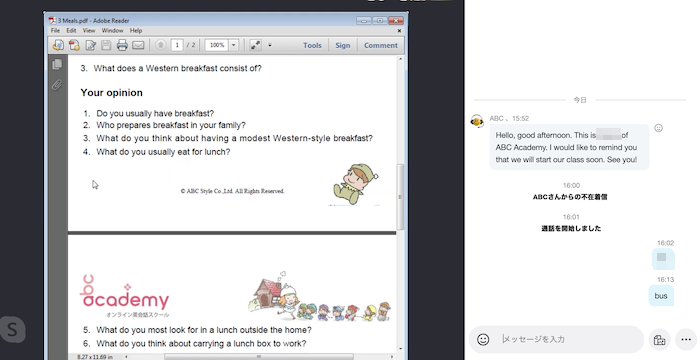Click the envelope email icon
Image resolution: width=700 pixels, height=360 pixels.
coord(138,45)
